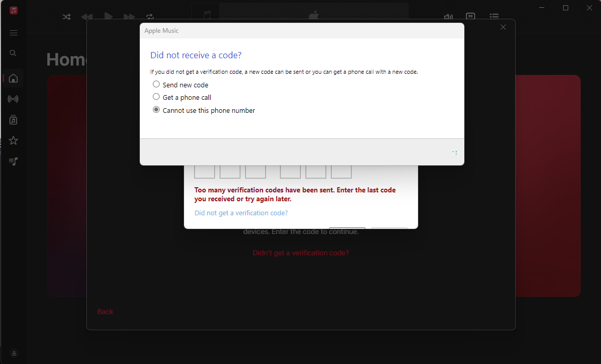Open the account profile icon

click(x=14, y=353)
